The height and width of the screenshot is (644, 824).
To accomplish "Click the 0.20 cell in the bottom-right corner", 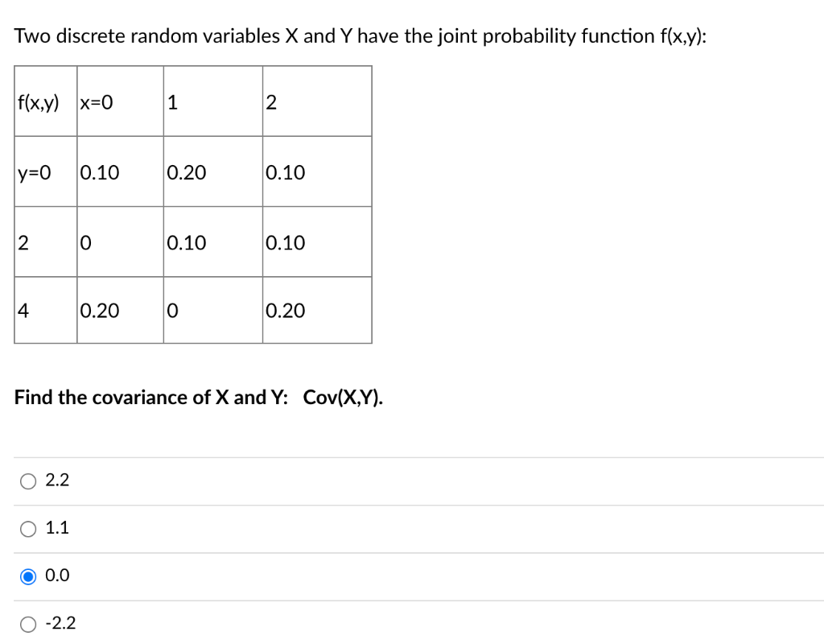I will [x=316, y=310].
